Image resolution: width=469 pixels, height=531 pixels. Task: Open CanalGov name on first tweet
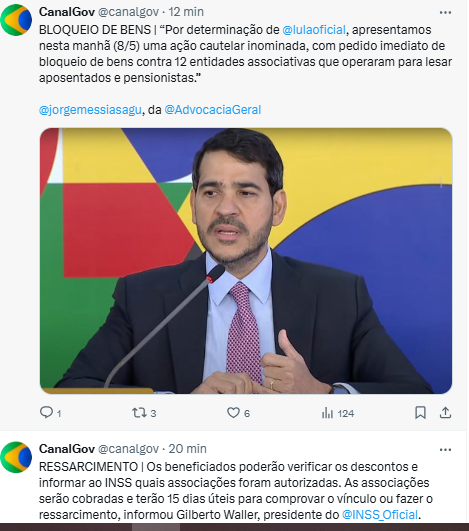click(67, 12)
